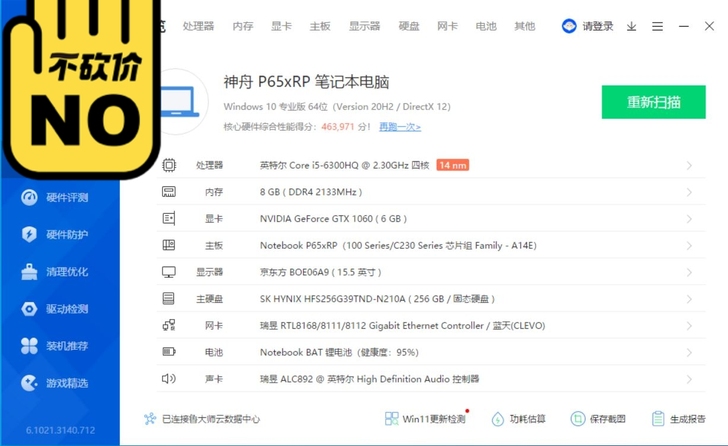
Task: Open the 硬件防护 shield icon
Action: 29,234
